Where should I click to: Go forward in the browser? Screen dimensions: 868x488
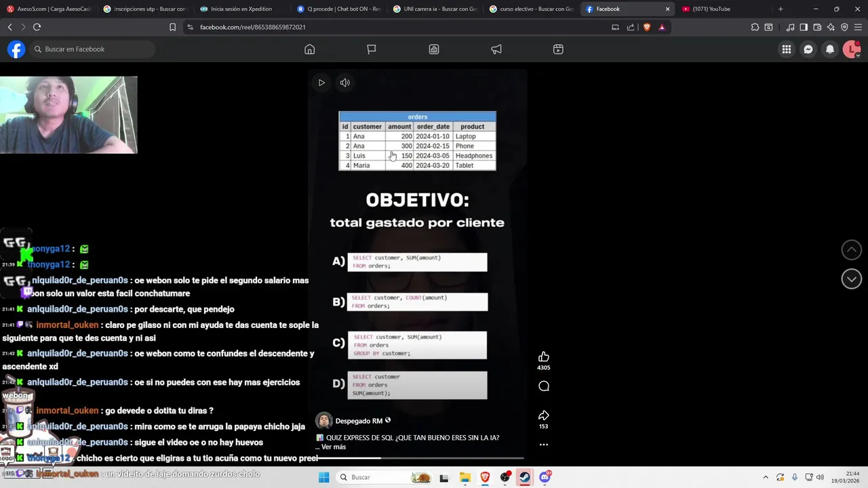[23, 27]
